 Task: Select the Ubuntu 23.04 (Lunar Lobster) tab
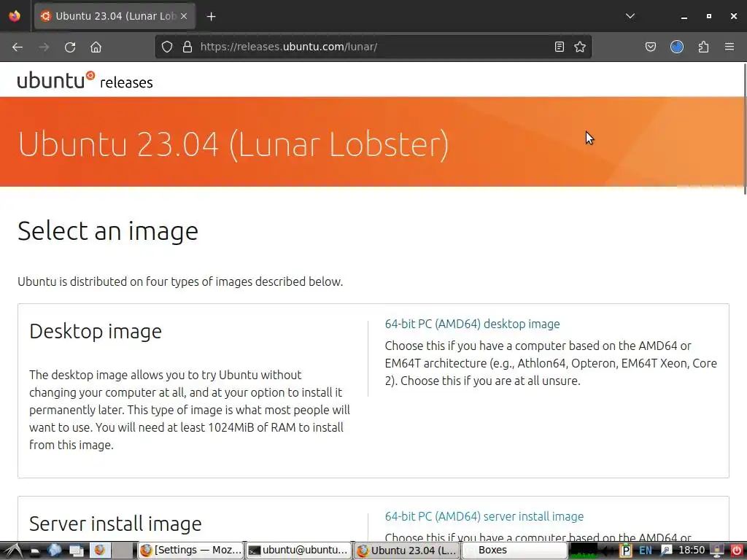click(115, 16)
